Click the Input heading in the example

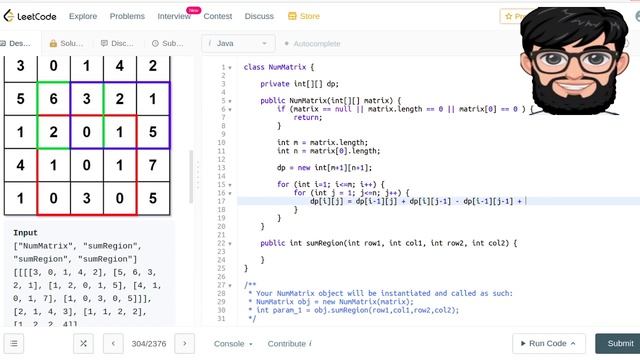pyautogui.click(x=25, y=233)
